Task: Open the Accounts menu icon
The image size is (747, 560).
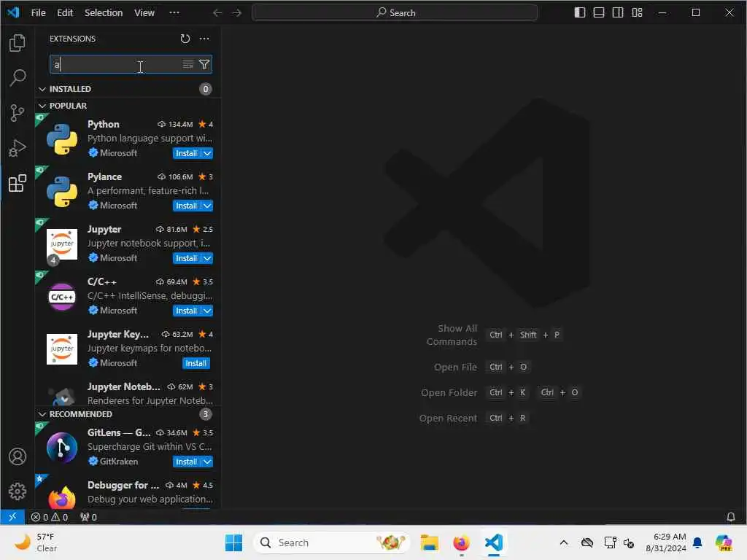Action: tap(18, 456)
